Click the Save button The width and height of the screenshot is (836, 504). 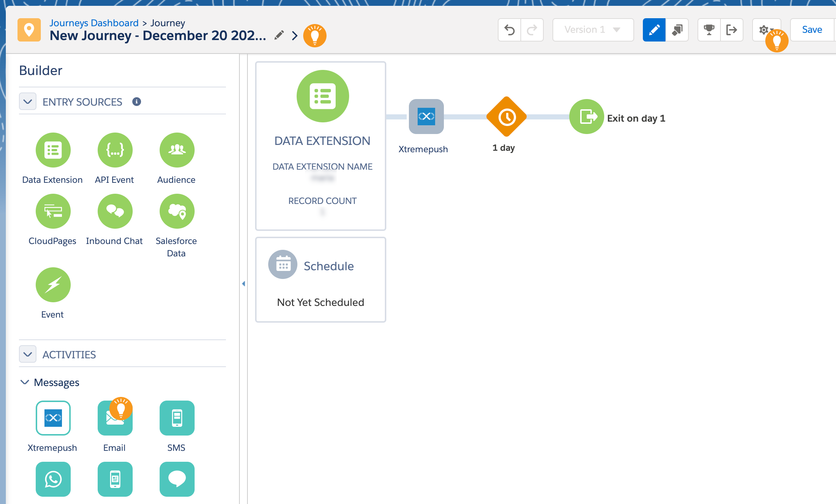point(812,30)
